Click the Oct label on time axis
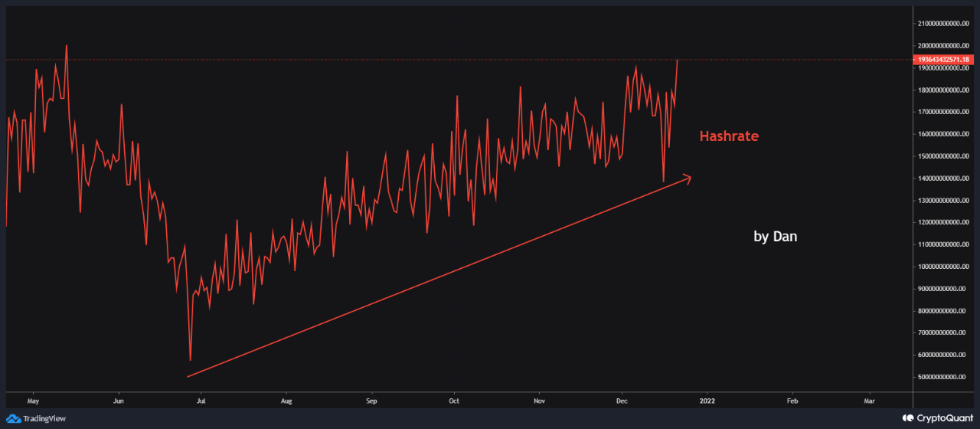This screenshot has width=980, height=429. (454, 400)
